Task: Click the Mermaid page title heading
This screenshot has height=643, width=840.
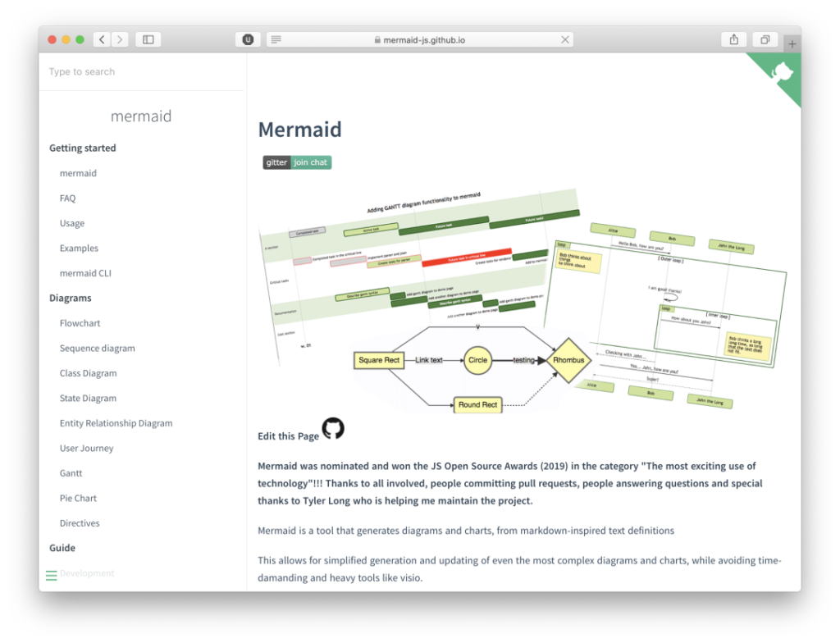Action: click(x=300, y=130)
